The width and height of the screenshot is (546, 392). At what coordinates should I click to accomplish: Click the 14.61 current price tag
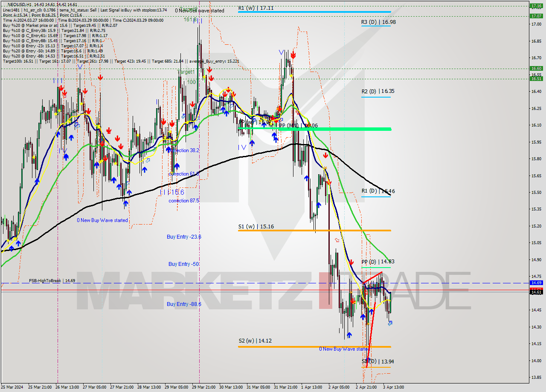pos(536,292)
